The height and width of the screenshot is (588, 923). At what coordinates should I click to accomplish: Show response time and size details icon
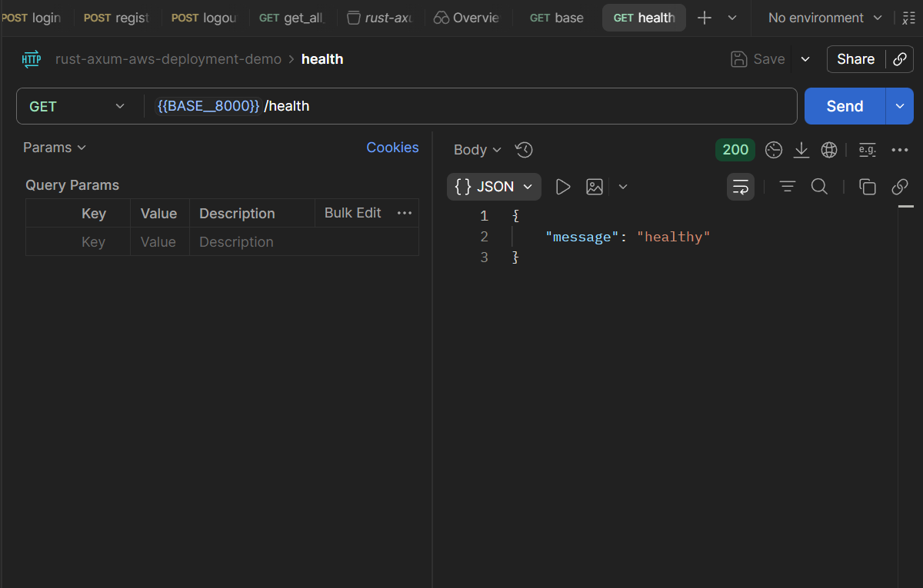[774, 150]
